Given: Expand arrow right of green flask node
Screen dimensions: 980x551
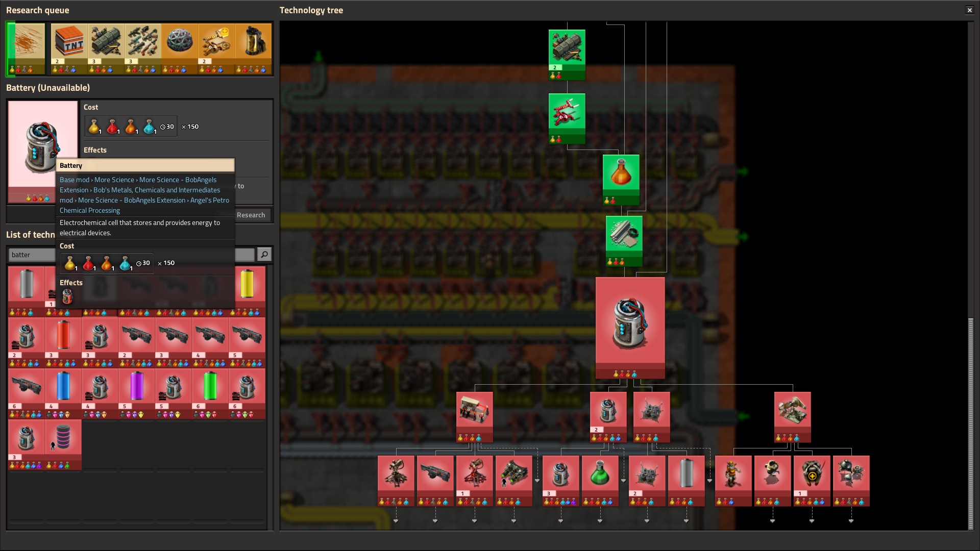Looking at the screenshot, I should (623, 481).
